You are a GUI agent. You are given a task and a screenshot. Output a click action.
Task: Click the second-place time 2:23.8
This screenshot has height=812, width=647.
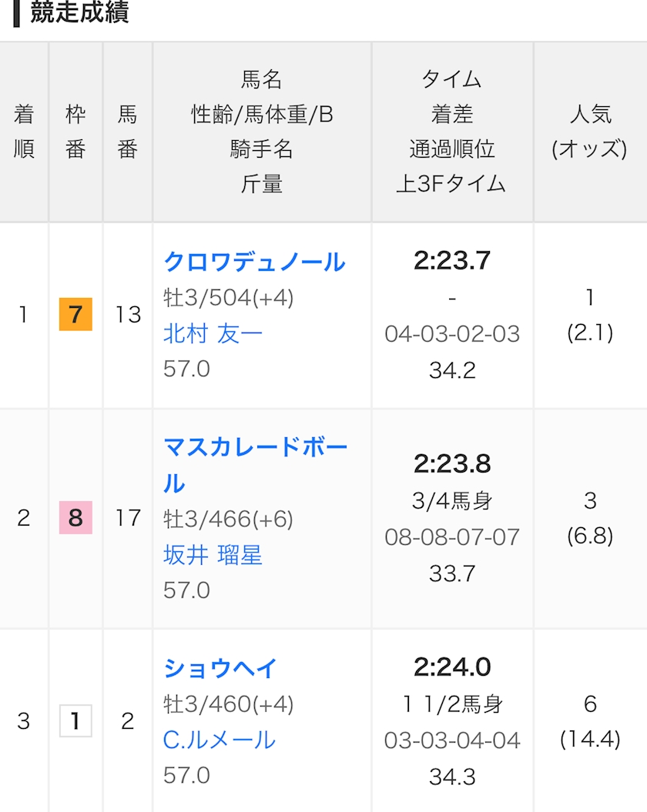452,464
